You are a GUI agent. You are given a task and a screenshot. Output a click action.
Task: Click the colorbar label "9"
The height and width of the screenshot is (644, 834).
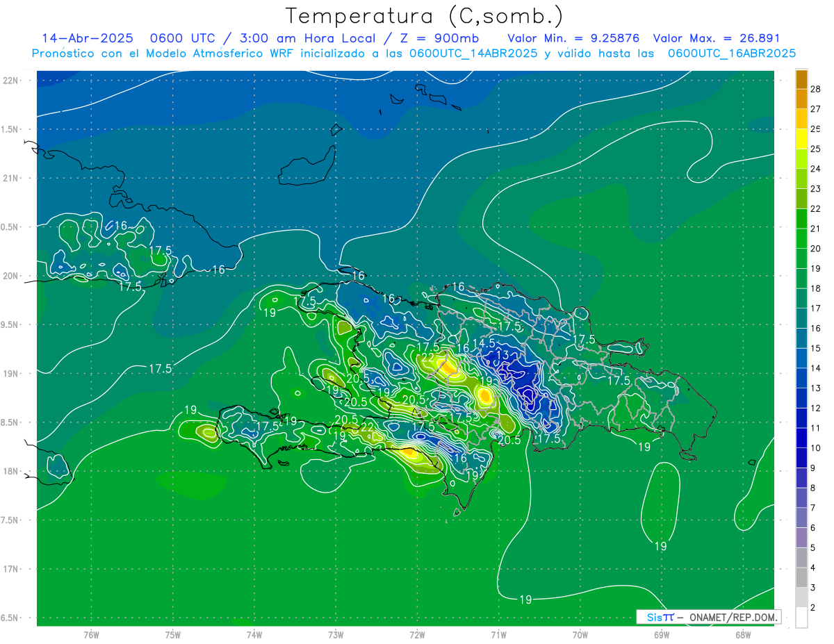813,468
